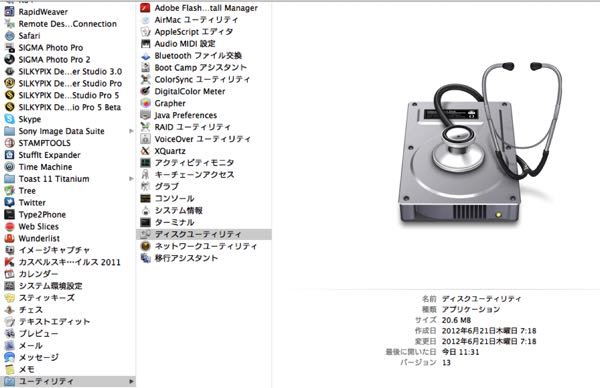Choose ネットワークユーティリティ in the utilities column
This screenshot has height=388, width=600.
[204, 246]
